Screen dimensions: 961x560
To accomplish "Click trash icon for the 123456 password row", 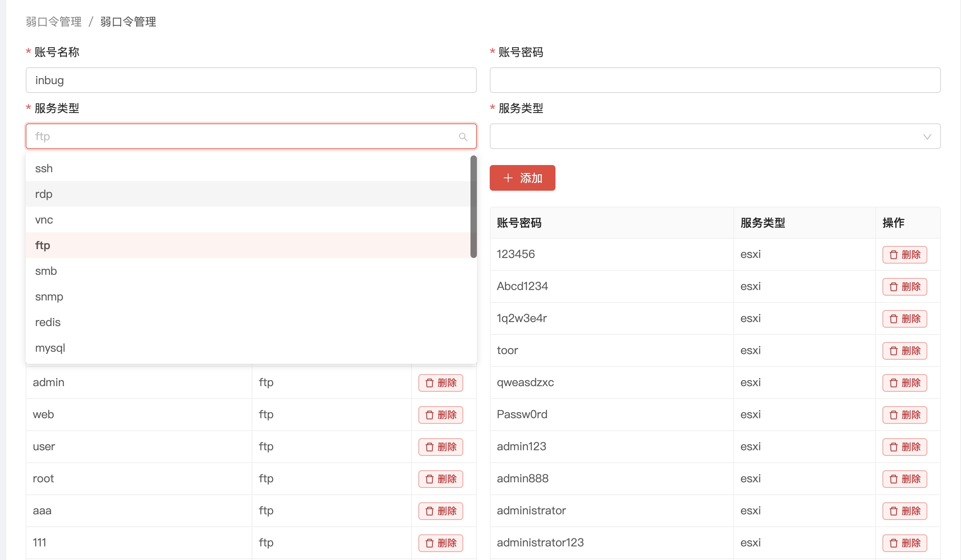I will click(x=893, y=255).
